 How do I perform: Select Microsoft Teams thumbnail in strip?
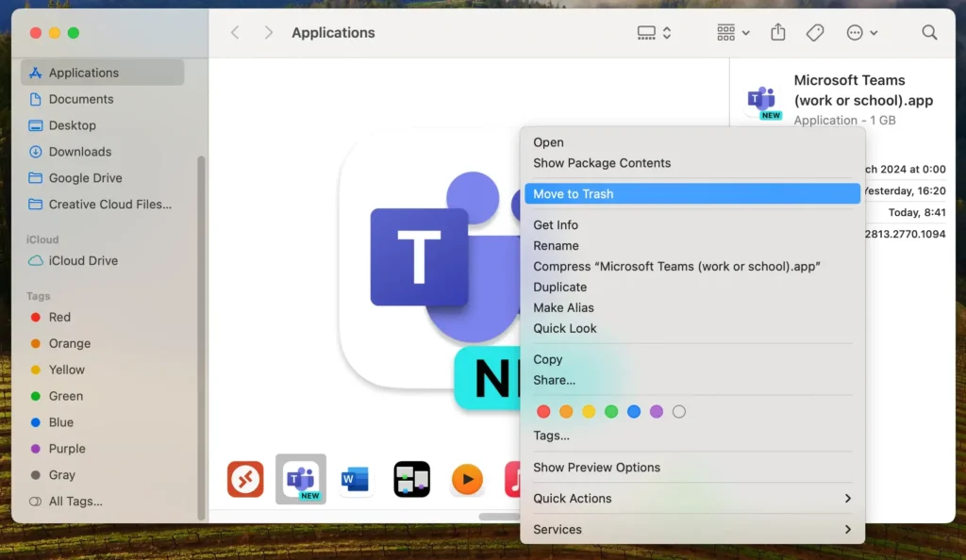tap(301, 479)
